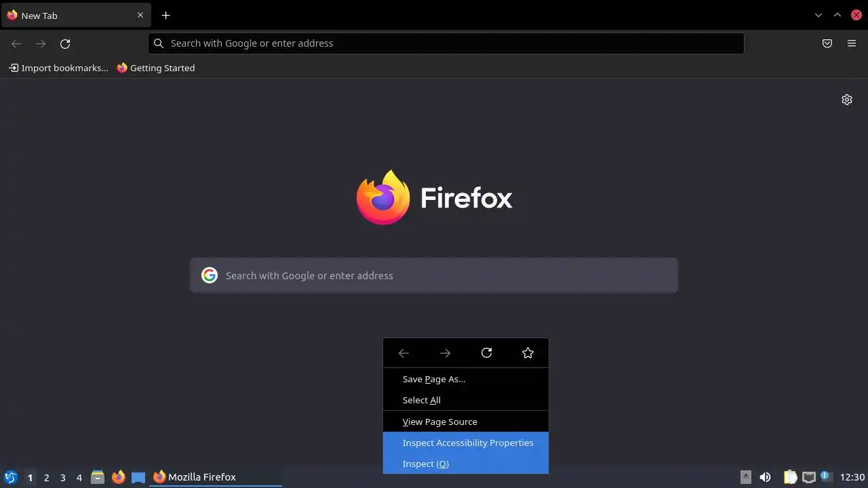Screen dimensions: 868x488
Task: Focus the Google search box on the page
Action: [x=434, y=275]
